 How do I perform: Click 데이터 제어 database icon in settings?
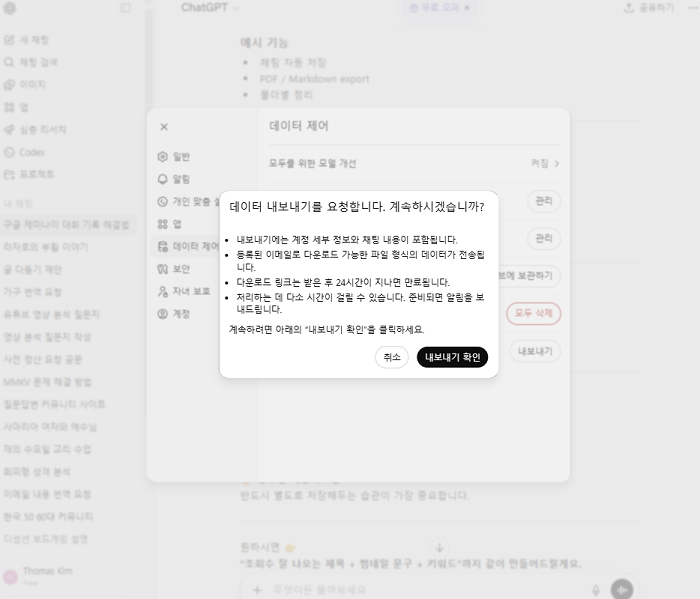pyautogui.click(x=162, y=246)
